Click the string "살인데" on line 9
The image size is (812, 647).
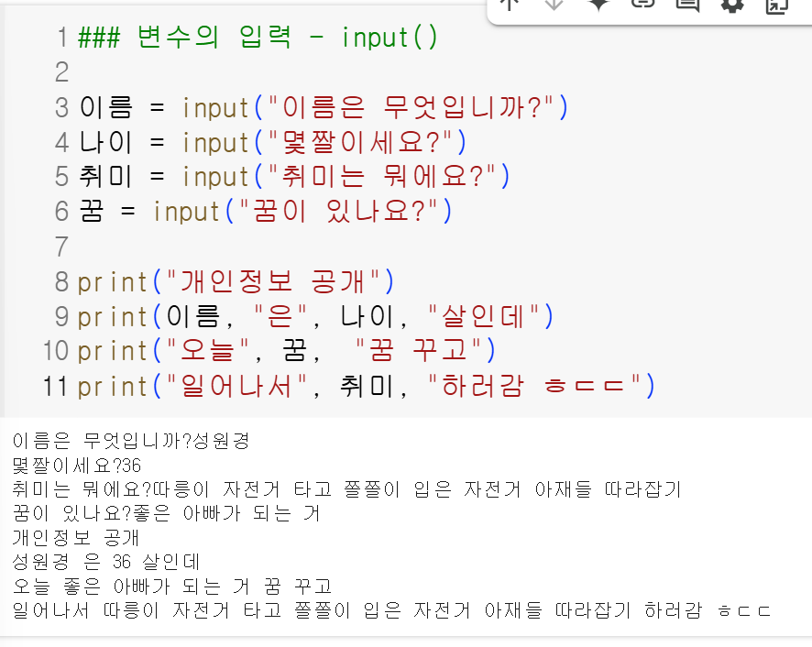(x=484, y=316)
